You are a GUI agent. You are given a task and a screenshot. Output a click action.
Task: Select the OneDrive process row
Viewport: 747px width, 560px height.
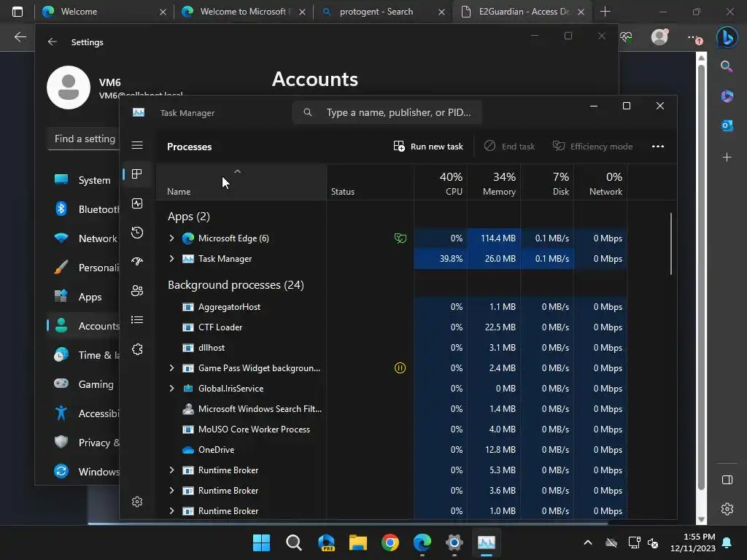point(391,449)
